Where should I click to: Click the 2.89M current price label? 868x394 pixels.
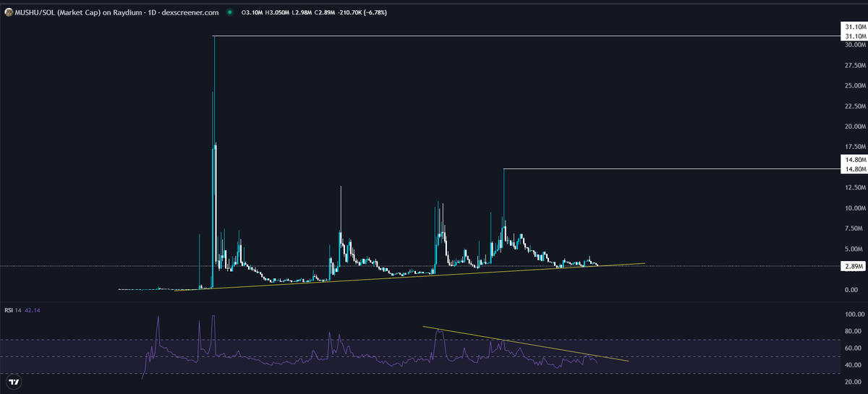click(x=853, y=266)
